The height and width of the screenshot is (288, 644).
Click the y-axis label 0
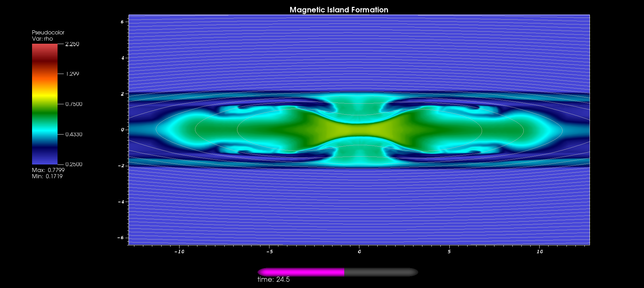122,130
